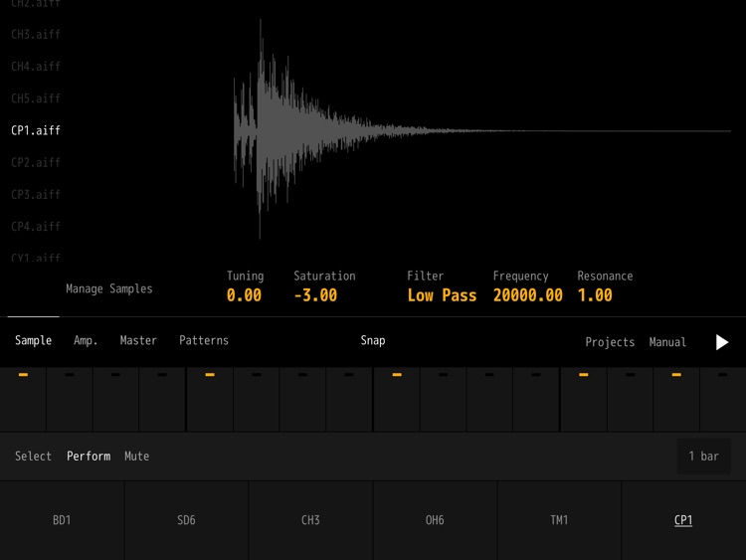
Task: Toggle the second sequencer step
Action: 70,398
